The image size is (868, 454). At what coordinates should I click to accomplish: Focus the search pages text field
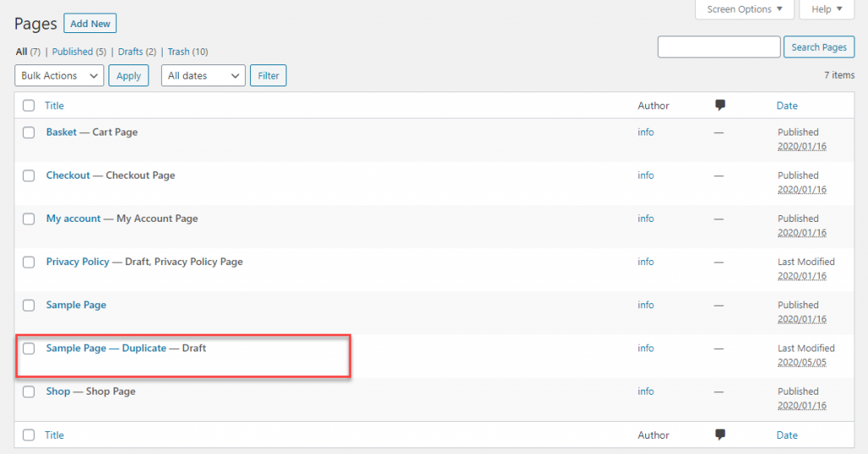click(718, 47)
